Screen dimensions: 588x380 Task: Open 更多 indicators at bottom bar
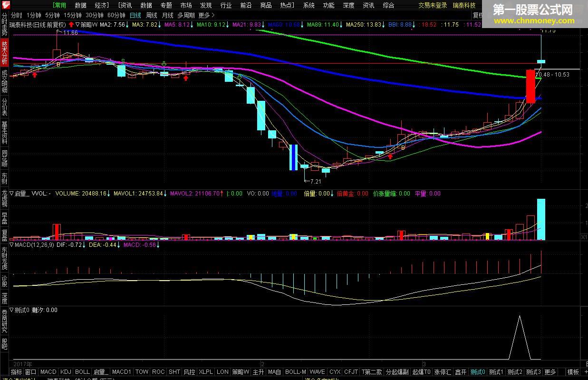point(550,372)
